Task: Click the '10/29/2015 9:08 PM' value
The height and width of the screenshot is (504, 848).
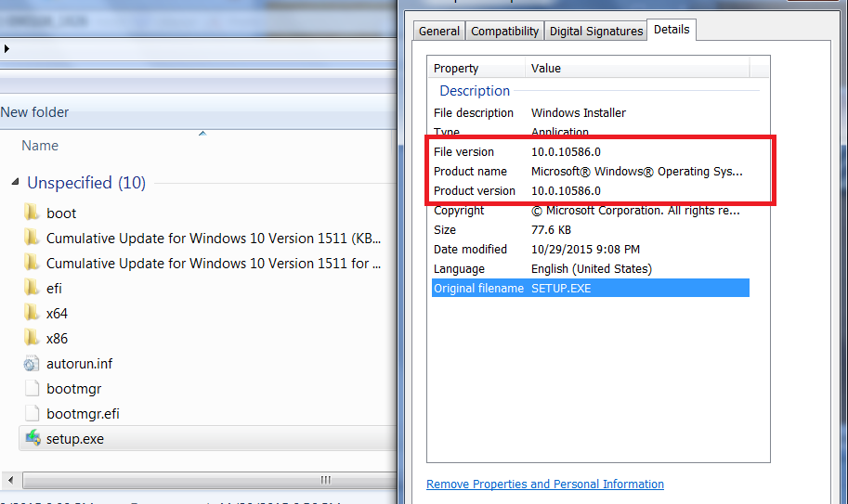Action: click(x=585, y=249)
